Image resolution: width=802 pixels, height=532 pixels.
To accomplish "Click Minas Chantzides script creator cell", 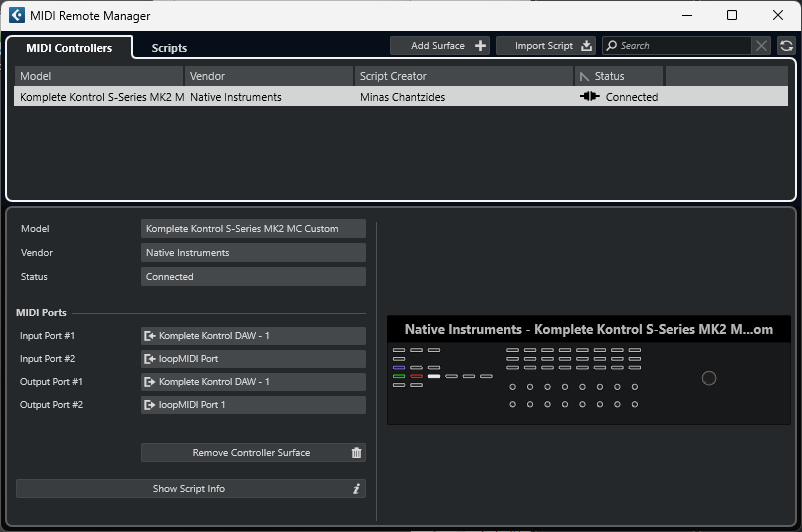I will click(403, 97).
